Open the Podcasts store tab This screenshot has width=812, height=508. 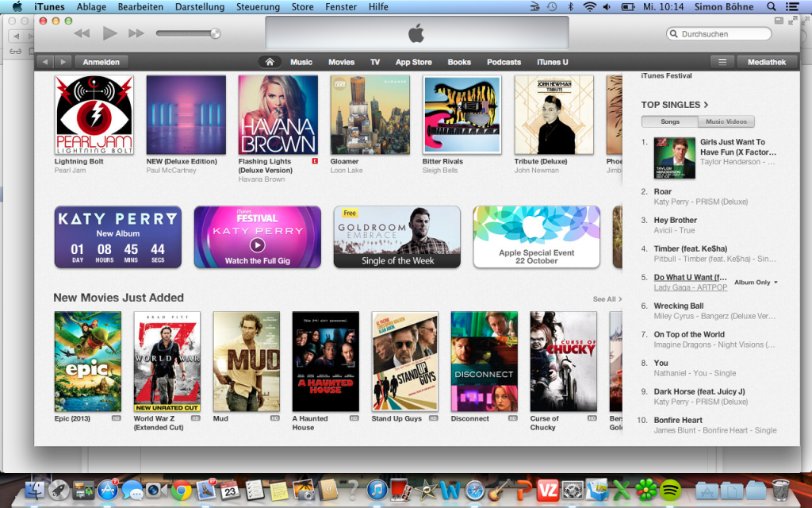(x=504, y=62)
